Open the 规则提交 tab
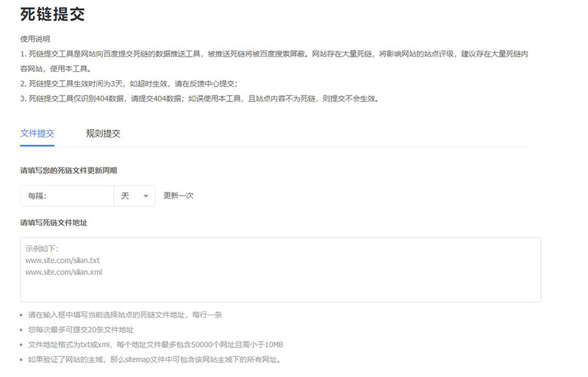The width and height of the screenshot is (588, 377). tap(103, 133)
